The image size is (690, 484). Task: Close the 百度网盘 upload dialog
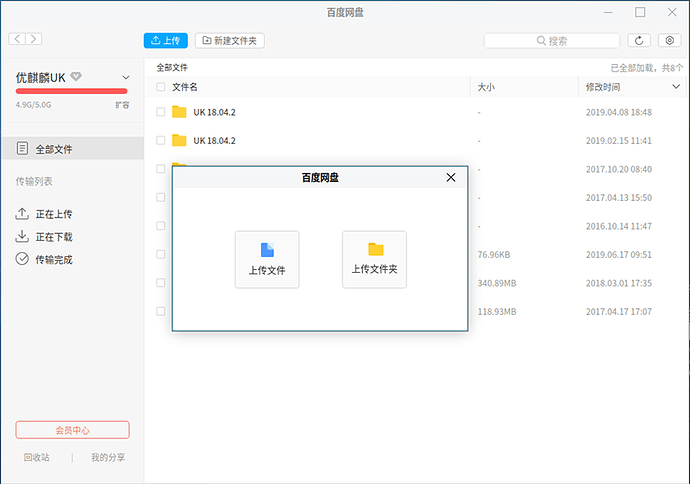[x=451, y=177]
